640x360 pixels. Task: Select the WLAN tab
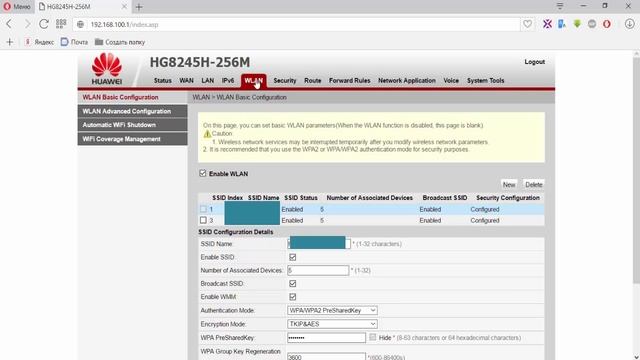pos(253,81)
